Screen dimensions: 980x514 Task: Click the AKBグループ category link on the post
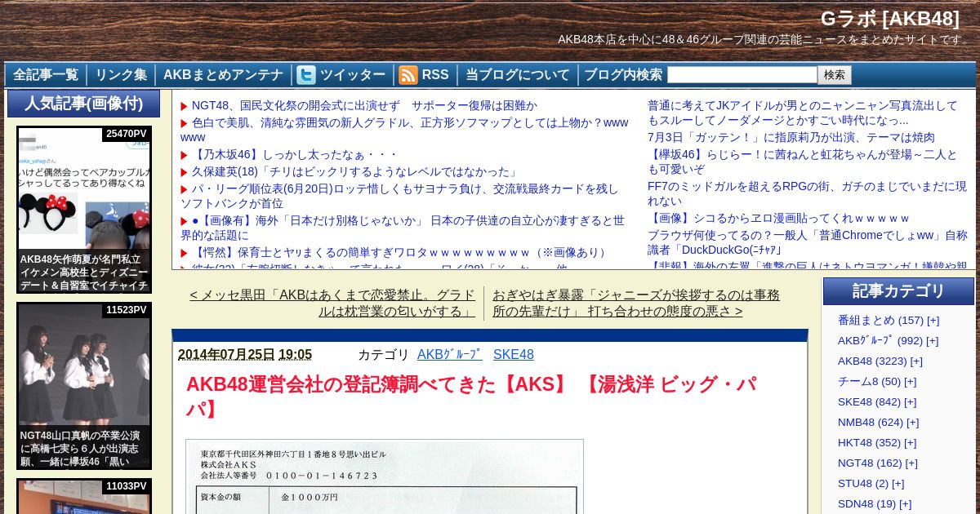pos(450,354)
